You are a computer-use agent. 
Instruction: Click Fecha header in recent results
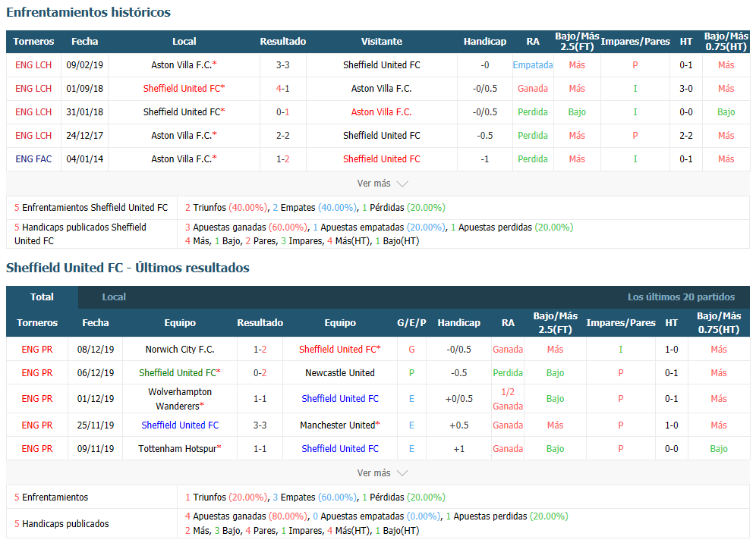tap(96, 323)
